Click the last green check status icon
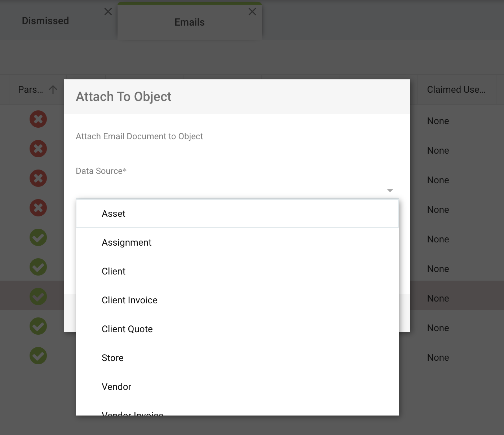 coord(38,356)
